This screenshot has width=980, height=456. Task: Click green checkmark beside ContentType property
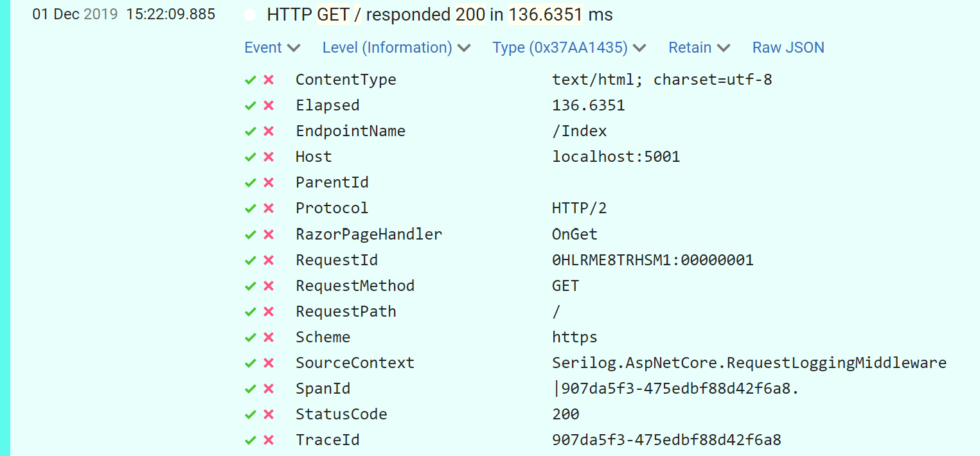[251, 80]
